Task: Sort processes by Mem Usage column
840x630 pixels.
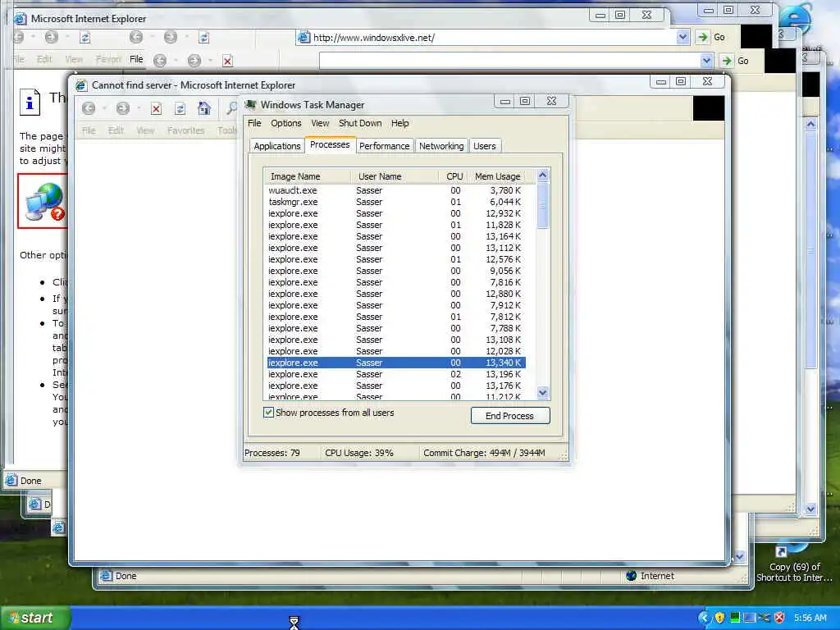Action: [x=497, y=176]
